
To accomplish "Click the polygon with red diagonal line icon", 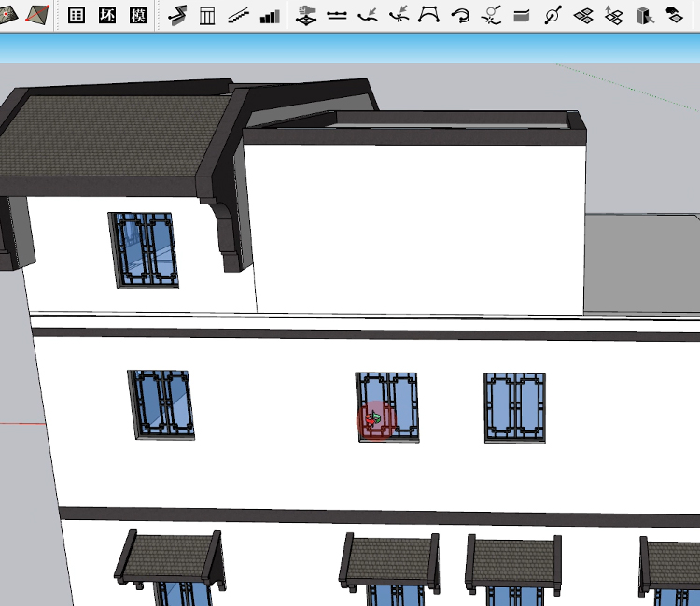I will point(36,15).
